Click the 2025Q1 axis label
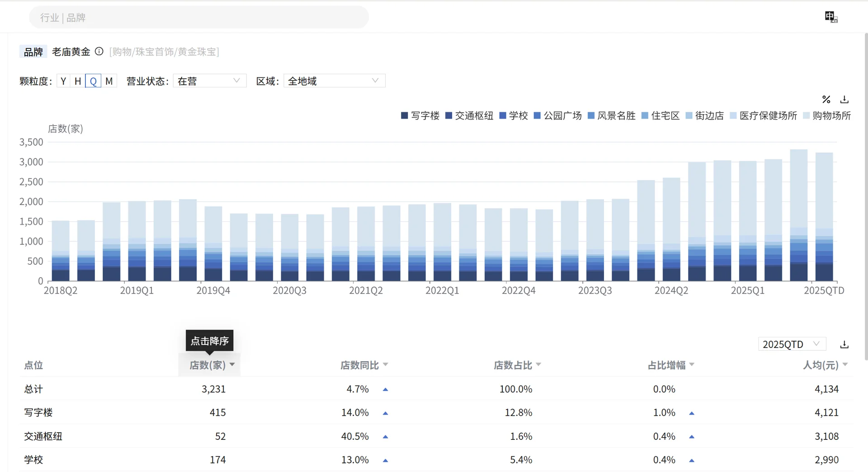This screenshot has height=472, width=868. click(x=748, y=291)
